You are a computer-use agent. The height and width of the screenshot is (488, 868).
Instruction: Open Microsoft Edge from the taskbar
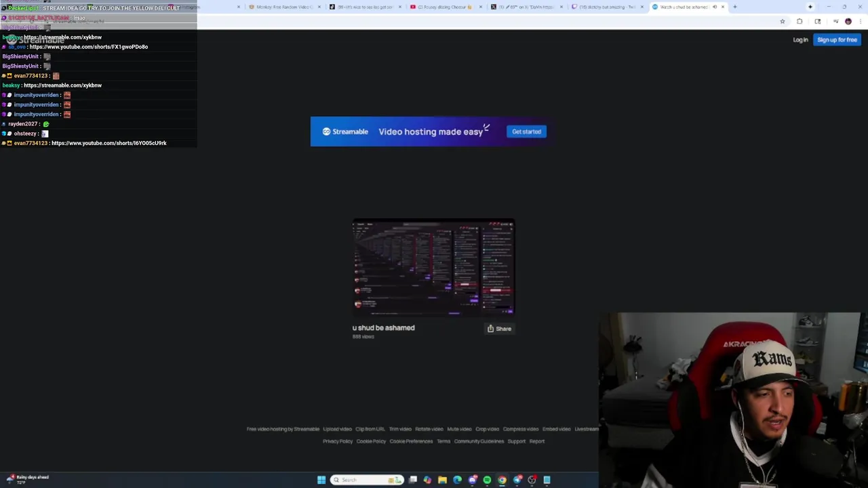point(457,480)
